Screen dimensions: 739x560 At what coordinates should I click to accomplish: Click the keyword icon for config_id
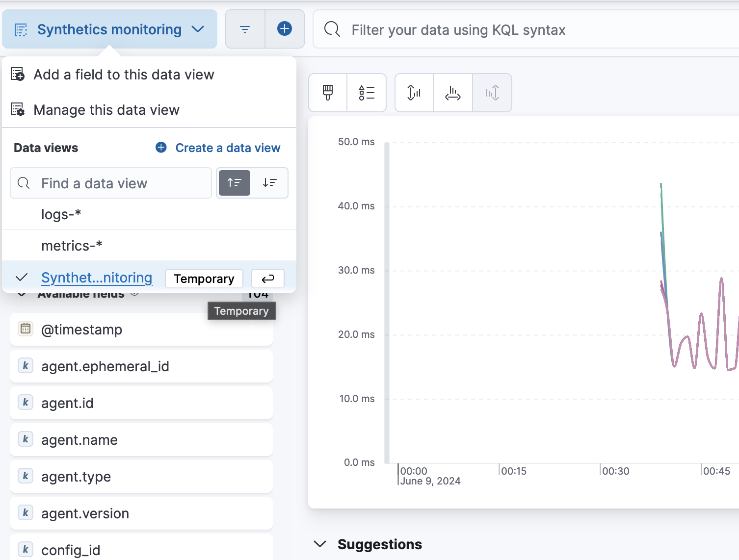coord(26,549)
